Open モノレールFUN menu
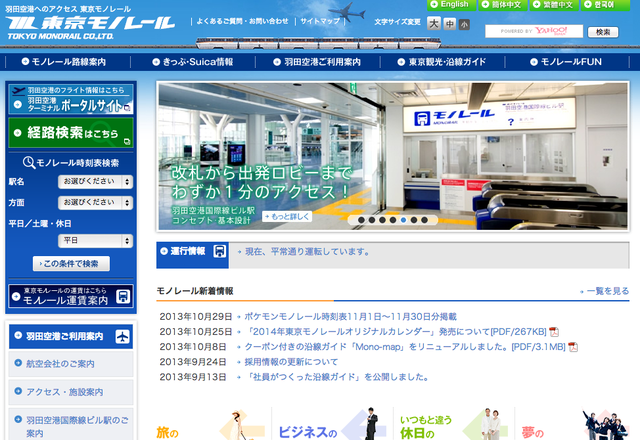 click(x=567, y=62)
